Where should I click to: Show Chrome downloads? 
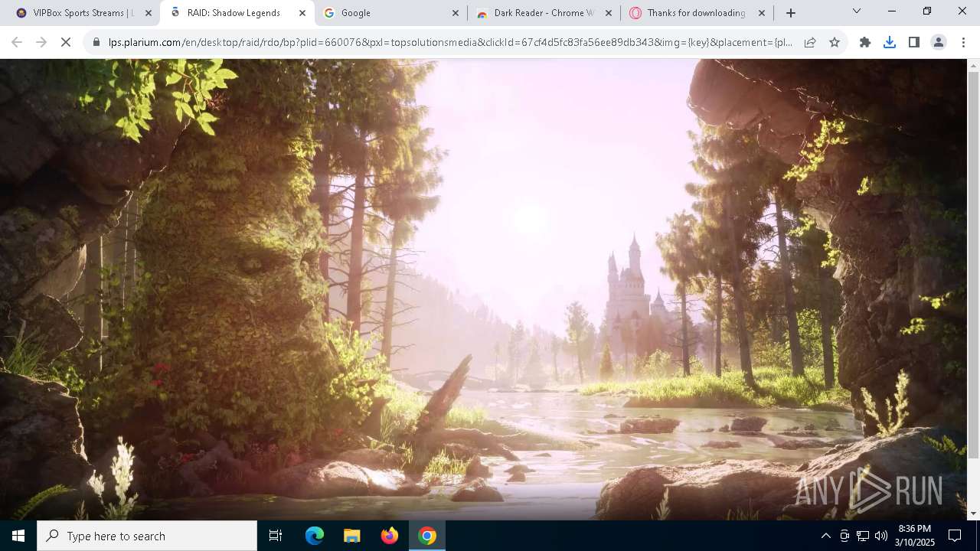[x=890, y=42]
